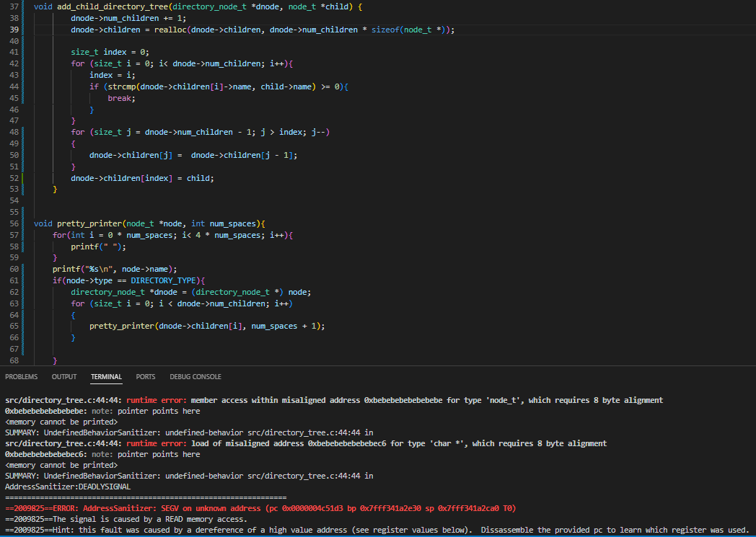Screen dimensions: 756x537
Task: Click the red AddressSanitizer SEGV error line
Action: click(260, 508)
